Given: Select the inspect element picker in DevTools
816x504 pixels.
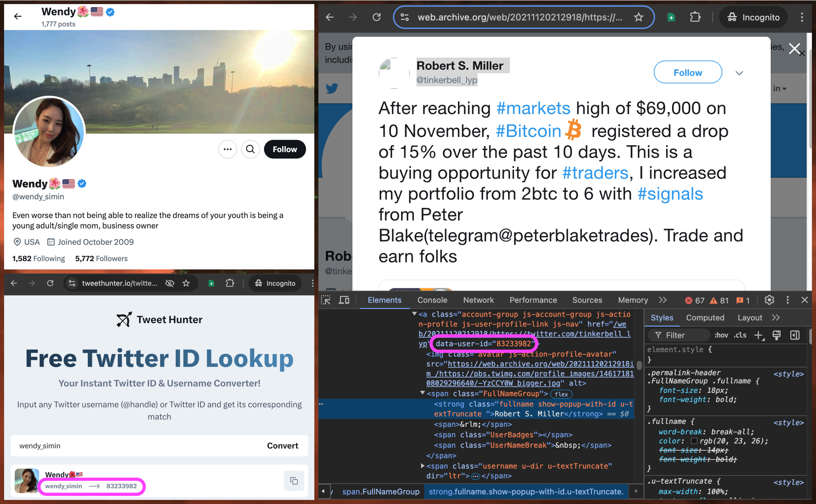Looking at the screenshot, I should [326, 300].
